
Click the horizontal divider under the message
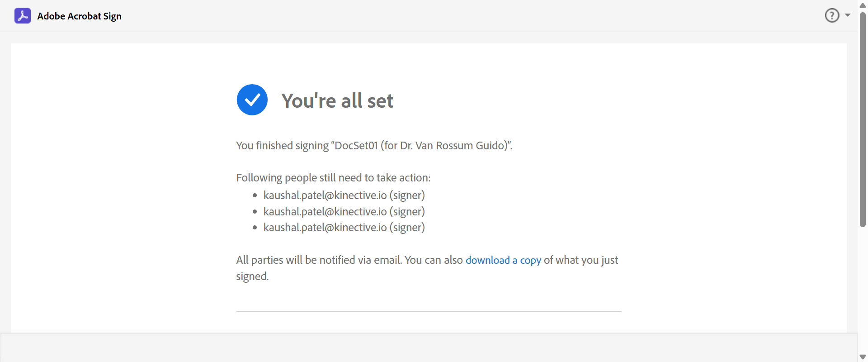pos(429,311)
